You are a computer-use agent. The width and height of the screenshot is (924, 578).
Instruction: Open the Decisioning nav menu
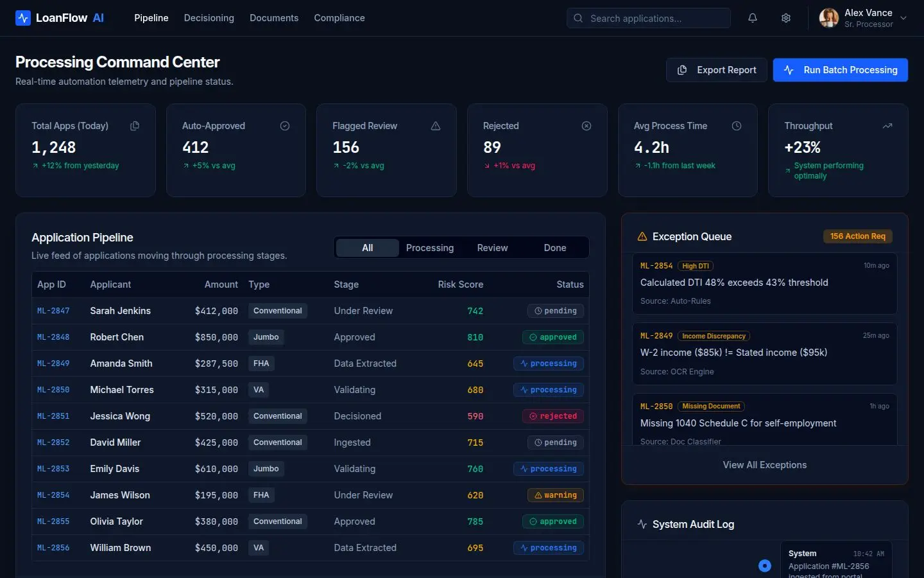(x=209, y=18)
